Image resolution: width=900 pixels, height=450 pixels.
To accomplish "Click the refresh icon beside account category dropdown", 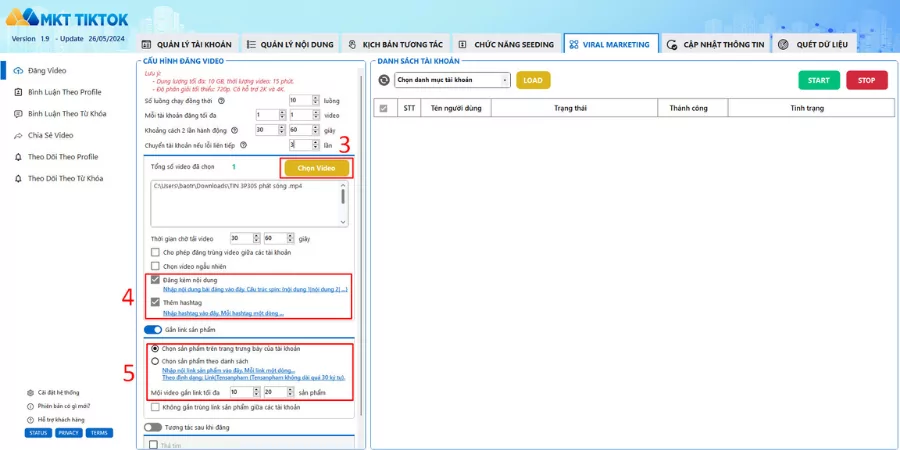I will (383, 80).
